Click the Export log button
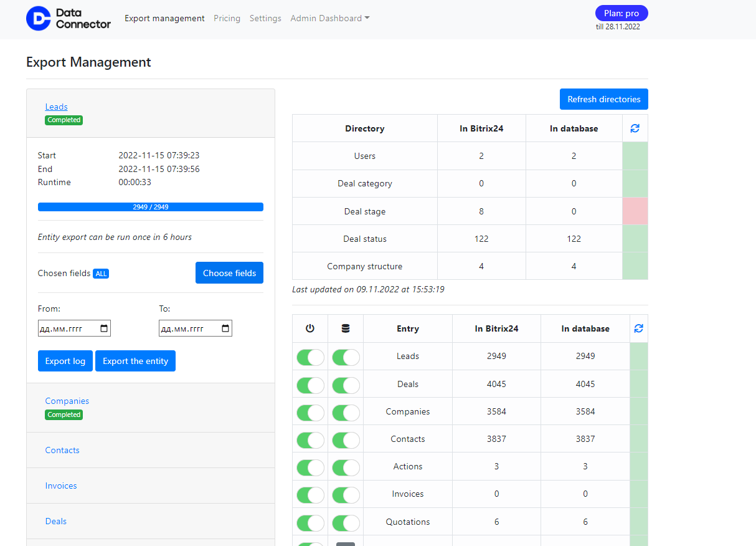 tap(65, 361)
